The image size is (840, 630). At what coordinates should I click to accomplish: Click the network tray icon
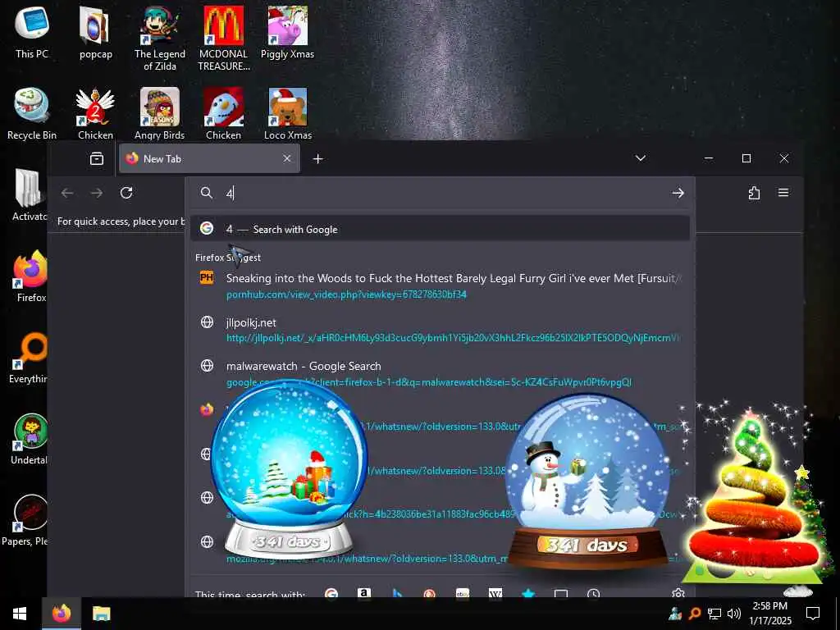pyautogui.click(x=714, y=614)
